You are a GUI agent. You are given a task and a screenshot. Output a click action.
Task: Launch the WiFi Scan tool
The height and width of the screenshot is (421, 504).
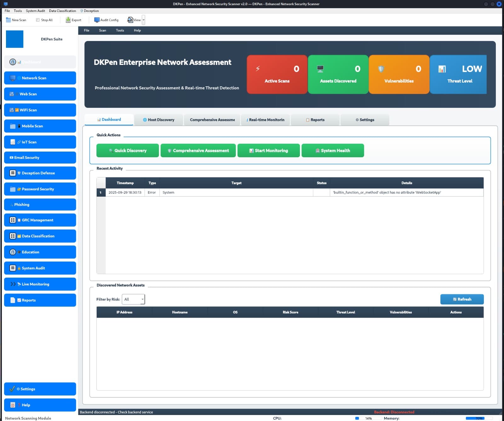(40, 110)
